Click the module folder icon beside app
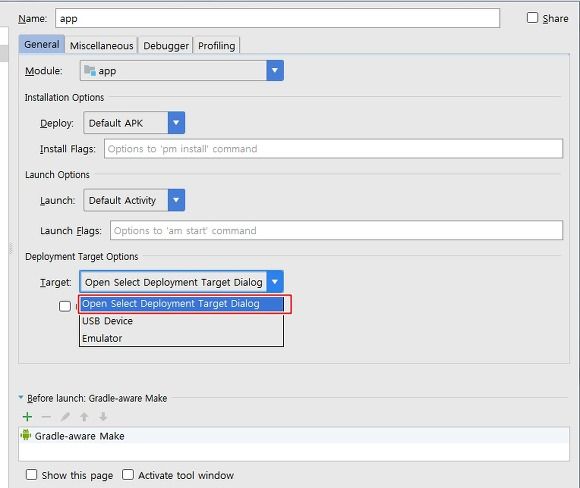Viewport: 580px width, 488px height. [x=90, y=70]
